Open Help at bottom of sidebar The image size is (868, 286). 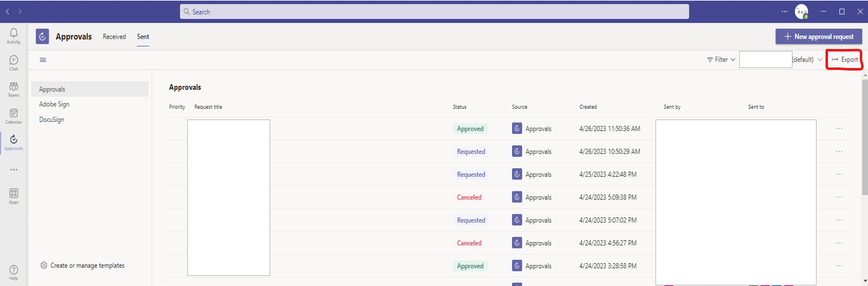(x=13, y=273)
